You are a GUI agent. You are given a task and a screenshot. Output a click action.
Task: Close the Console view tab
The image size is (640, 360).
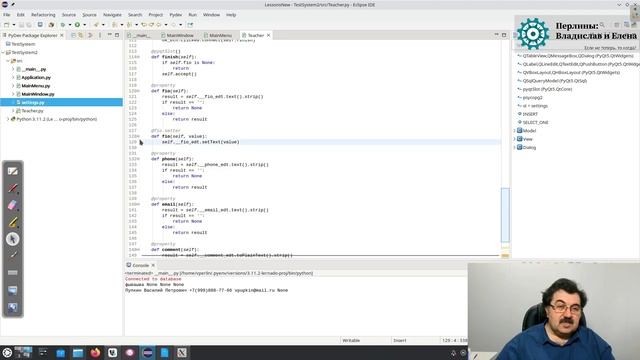point(153,265)
